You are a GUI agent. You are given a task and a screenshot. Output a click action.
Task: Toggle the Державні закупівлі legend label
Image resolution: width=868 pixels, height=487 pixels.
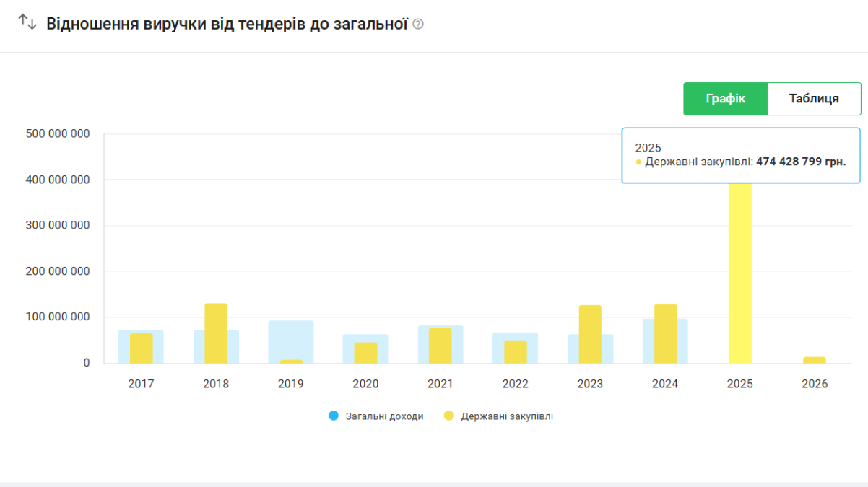tap(506, 416)
